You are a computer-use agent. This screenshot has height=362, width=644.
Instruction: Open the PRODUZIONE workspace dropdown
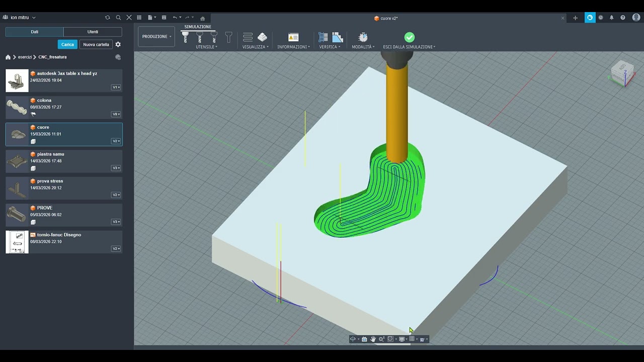tap(156, 36)
